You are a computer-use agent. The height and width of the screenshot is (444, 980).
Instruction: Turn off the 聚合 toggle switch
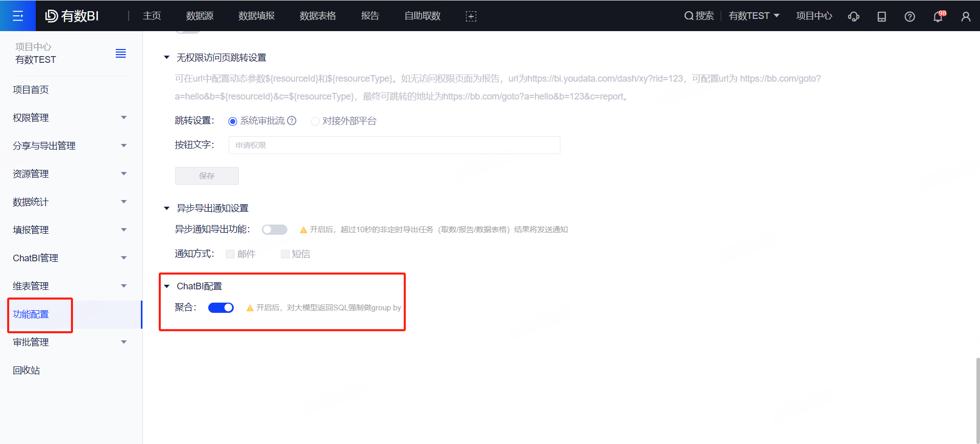tap(221, 308)
